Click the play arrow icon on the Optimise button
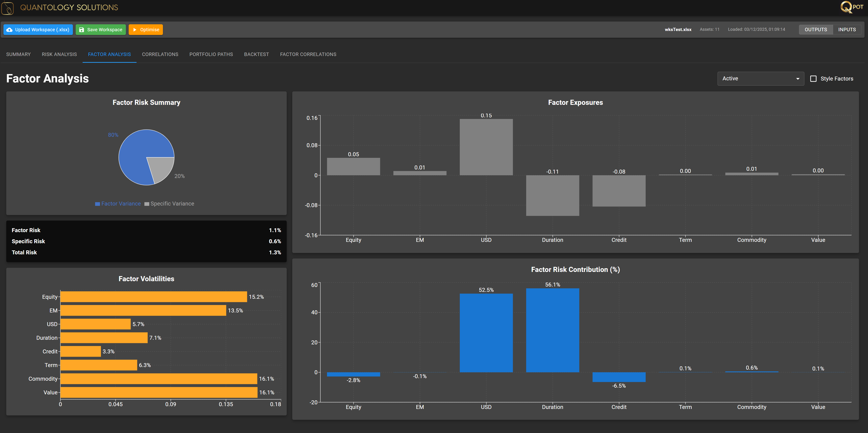 pyautogui.click(x=135, y=30)
